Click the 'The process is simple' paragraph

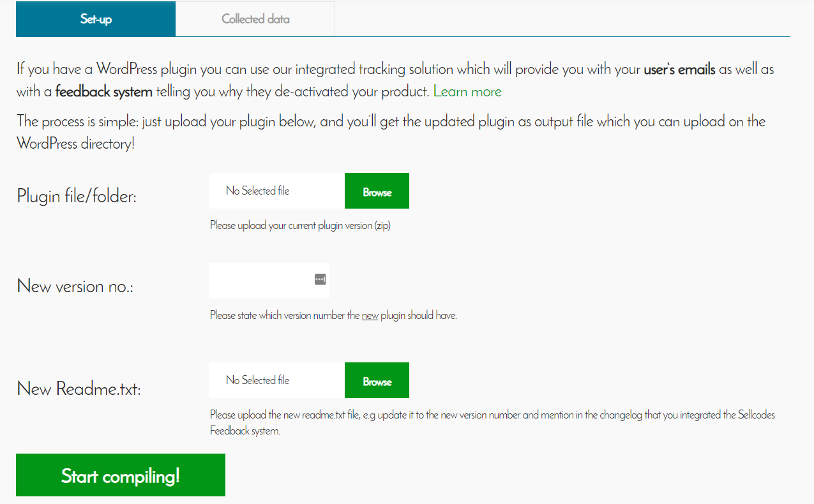(x=391, y=133)
